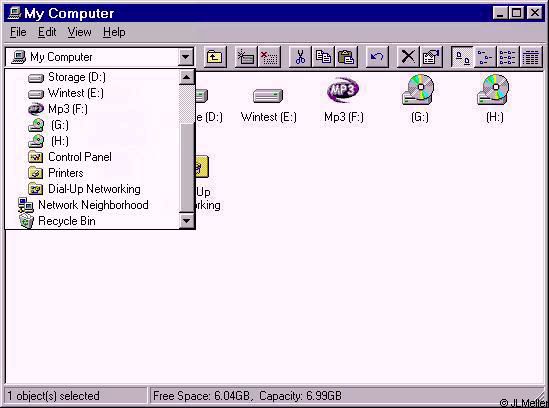Click the Delete X toolbar icon
Viewport: 549px width, 408px height.
(x=408, y=57)
